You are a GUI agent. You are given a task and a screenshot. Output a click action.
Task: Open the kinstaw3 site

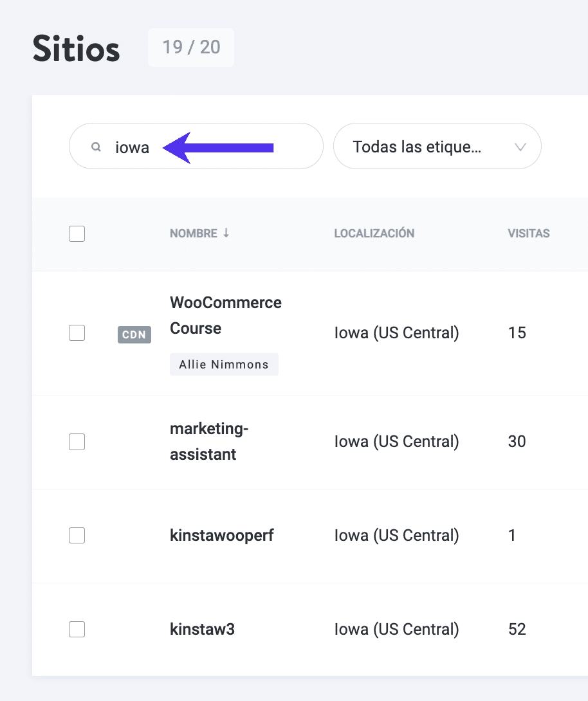[202, 629]
